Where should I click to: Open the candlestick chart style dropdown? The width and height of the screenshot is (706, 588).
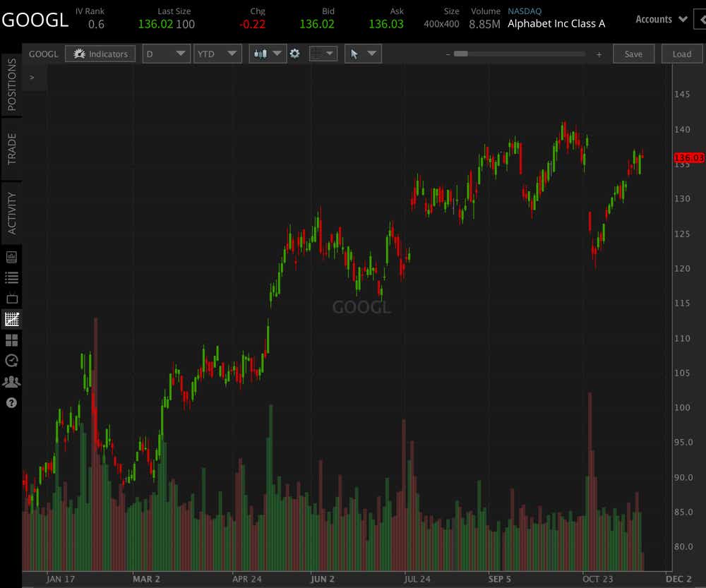(268, 54)
